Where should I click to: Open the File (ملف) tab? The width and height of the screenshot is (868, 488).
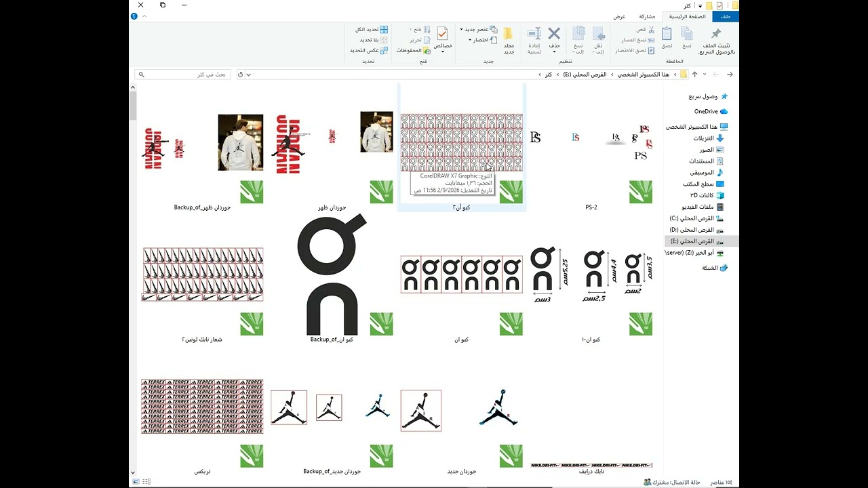click(x=725, y=16)
